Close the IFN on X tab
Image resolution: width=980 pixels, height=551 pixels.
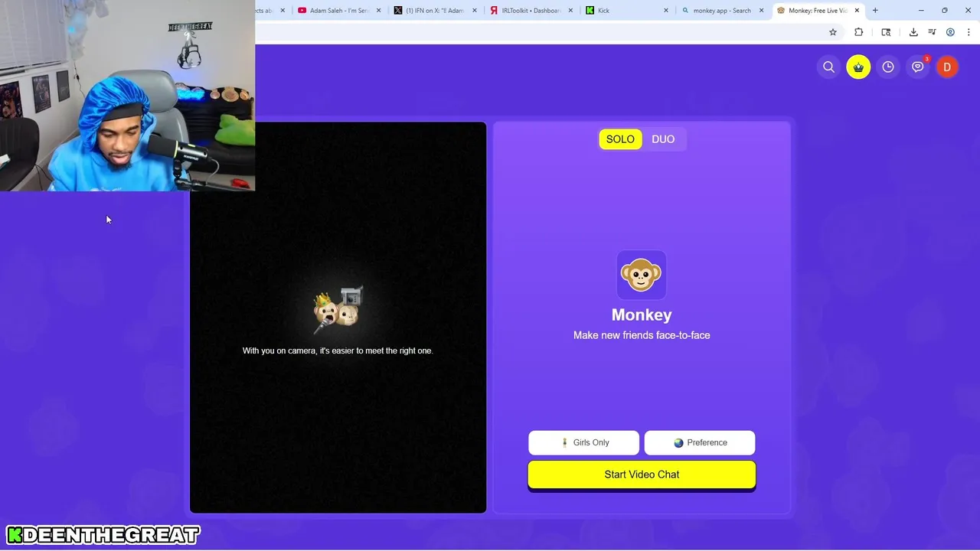click(x=475, y=11)
